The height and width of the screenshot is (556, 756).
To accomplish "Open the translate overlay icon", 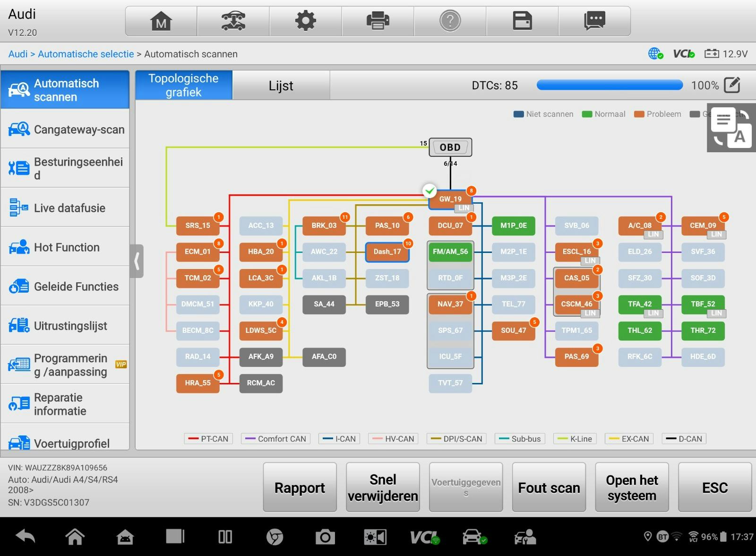I will [731, 128].
